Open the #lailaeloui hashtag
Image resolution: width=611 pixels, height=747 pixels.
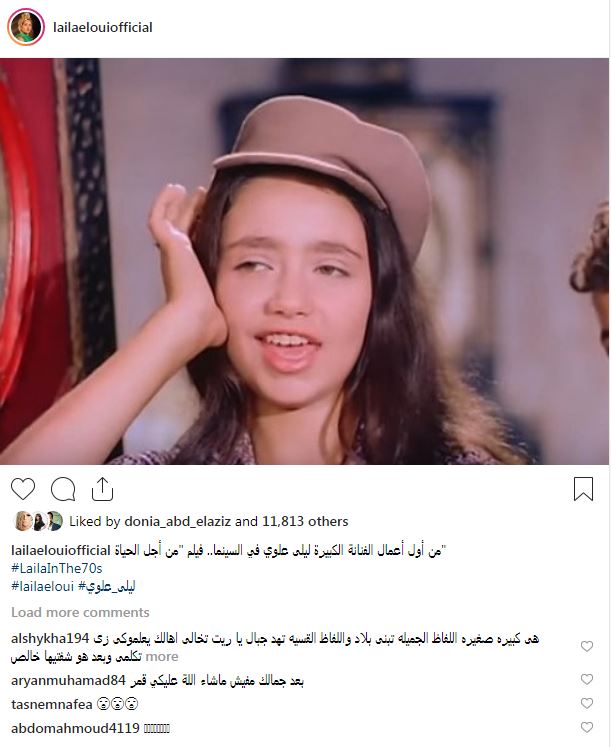point(42,586)
